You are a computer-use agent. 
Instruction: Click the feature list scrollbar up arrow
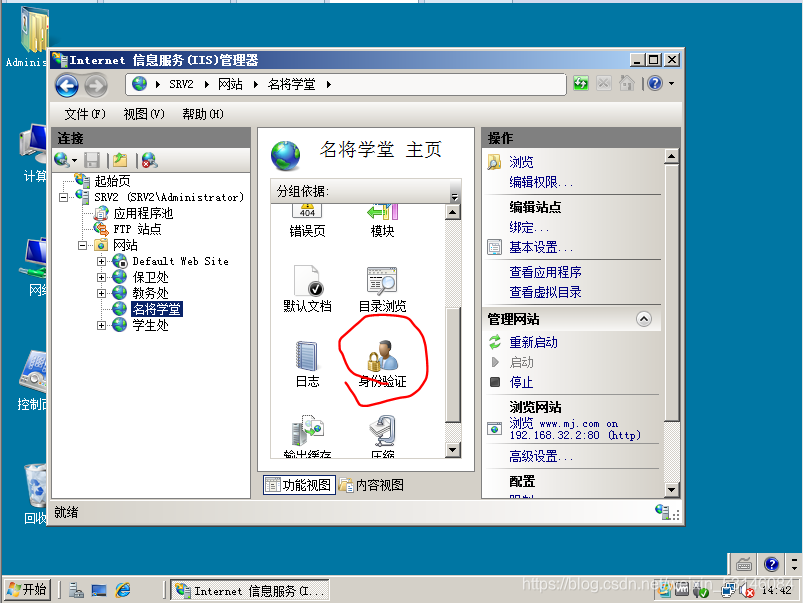(453, 212)
